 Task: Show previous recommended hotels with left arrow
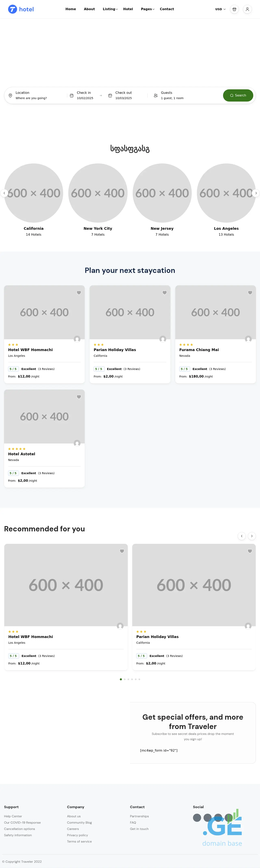(x=242, y=536)
